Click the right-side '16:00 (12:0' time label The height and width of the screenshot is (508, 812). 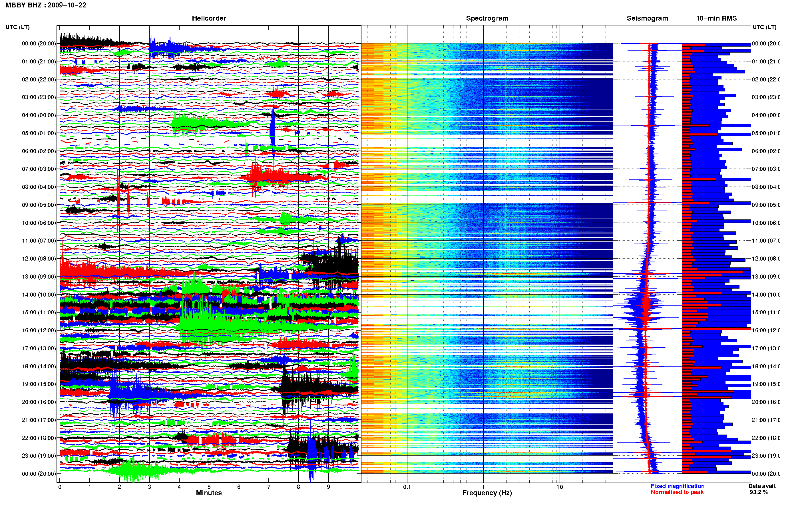point(766,330)
